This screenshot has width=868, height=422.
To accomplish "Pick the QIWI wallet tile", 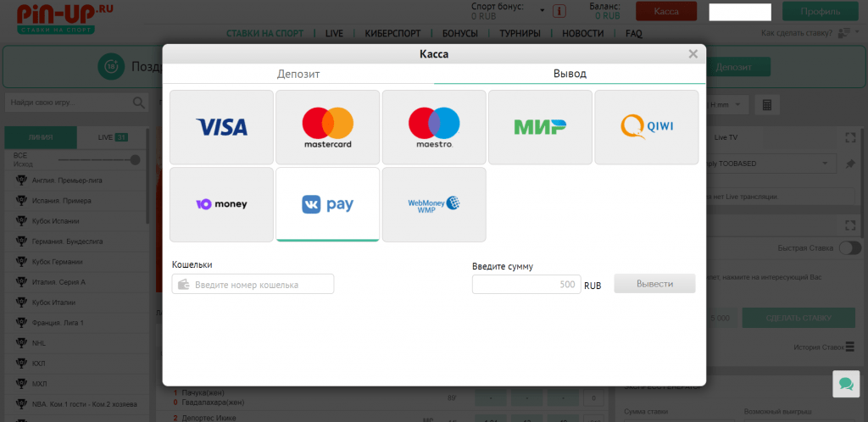I will coord(647,127).
